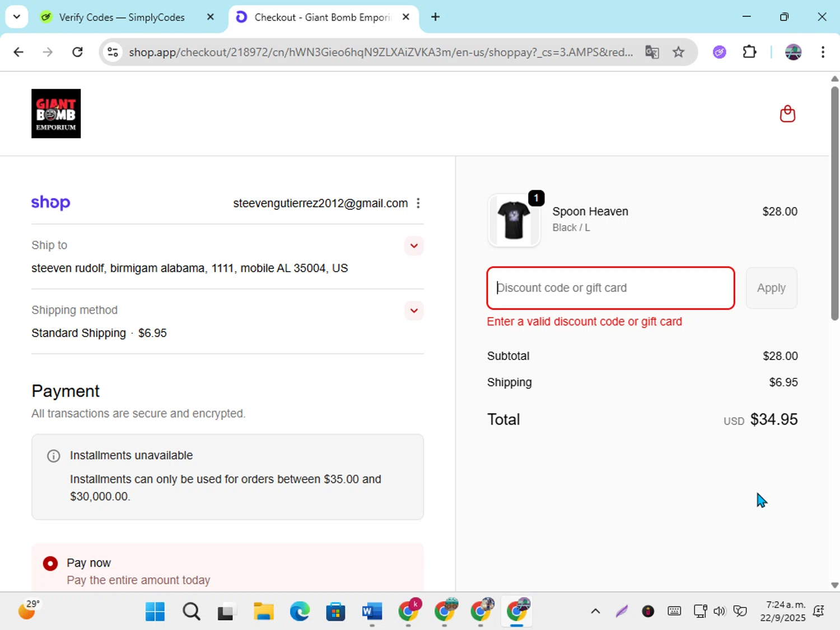This screenshot has height=630, width=840.
Task: Switch to Checkout Giant Bomb Emporium tab
Action: tap(323, 17)
